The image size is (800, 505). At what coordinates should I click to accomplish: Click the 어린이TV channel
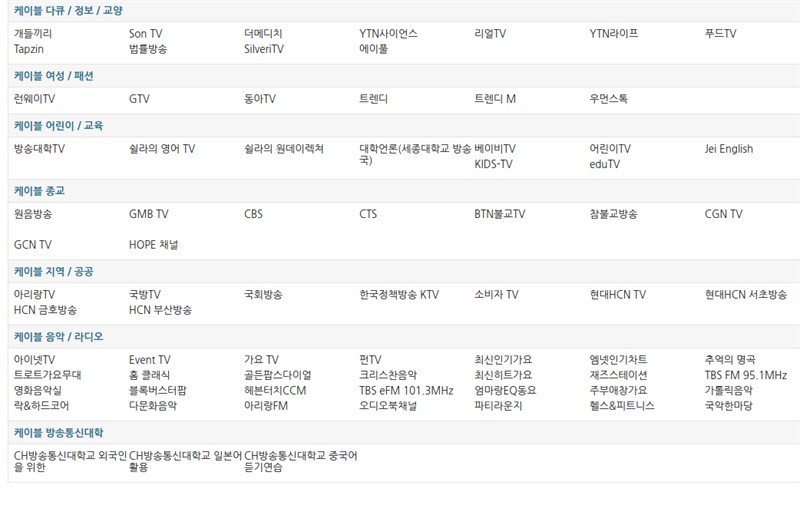pyautogui.click(x=610, y=149)
